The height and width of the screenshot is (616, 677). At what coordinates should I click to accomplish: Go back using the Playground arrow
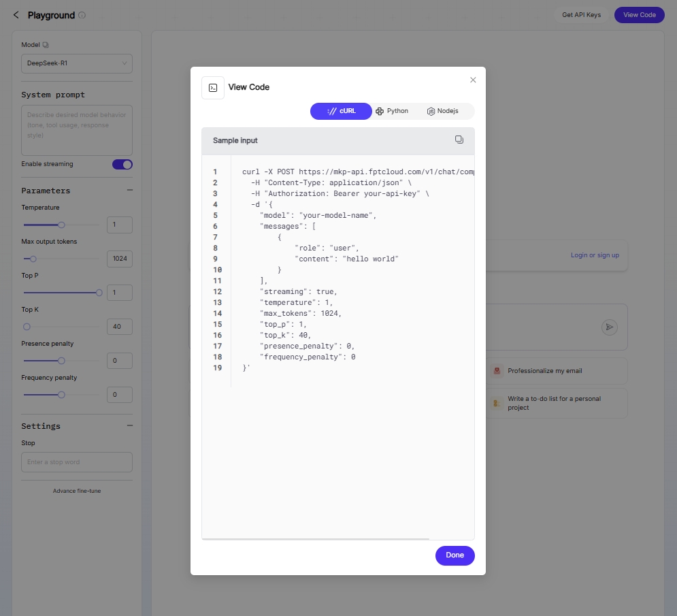[x=16, y=15]
